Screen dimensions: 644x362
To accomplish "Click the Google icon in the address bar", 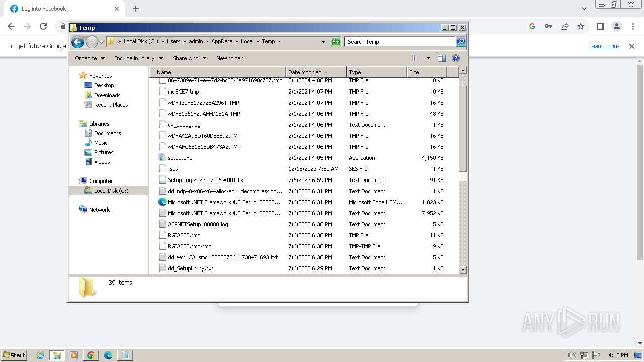I will (x=532, y=26).
